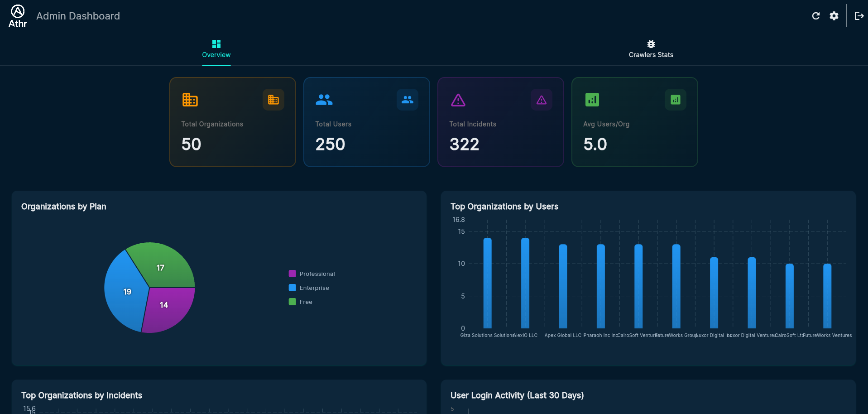Click orange building icon badge in Organizations card

click(x=273, y=100)
